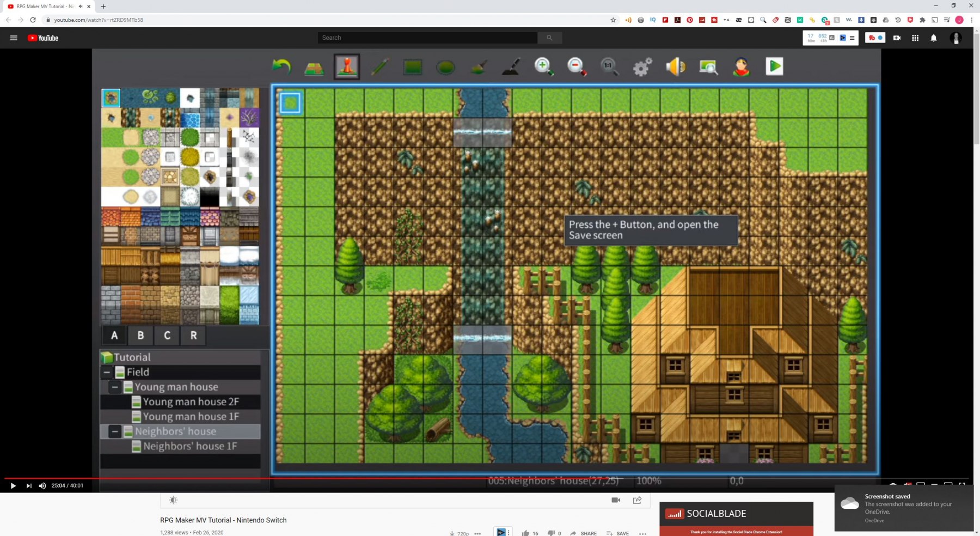Select tileset tab A
The image size is (980, 536).
[x=114, y=336]
